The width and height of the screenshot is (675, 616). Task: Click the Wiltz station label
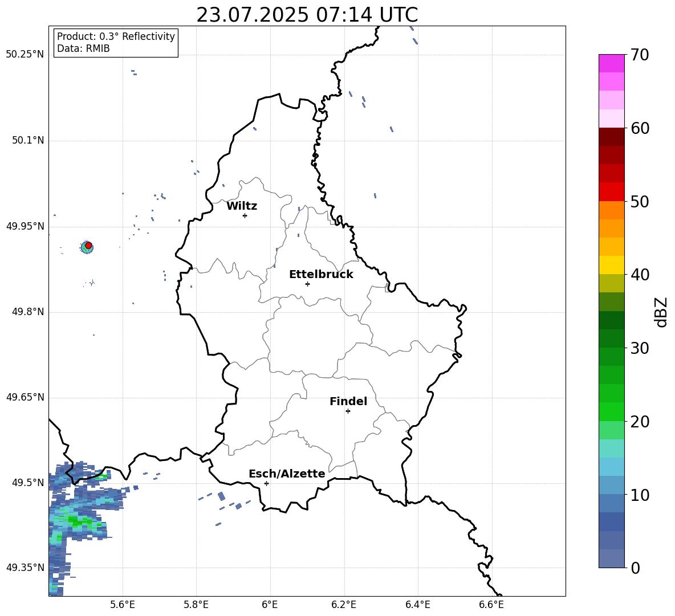coord(242,206)
